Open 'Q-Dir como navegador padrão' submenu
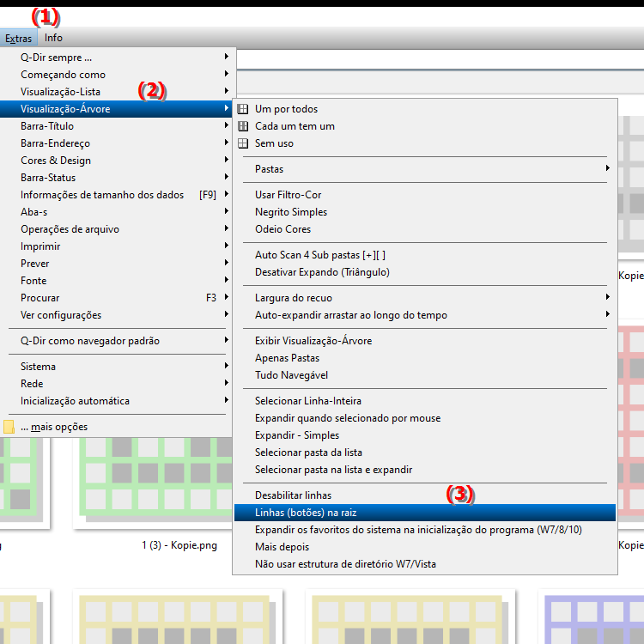The height and width of the screenshot is (644, 644). tap(116, 341)
